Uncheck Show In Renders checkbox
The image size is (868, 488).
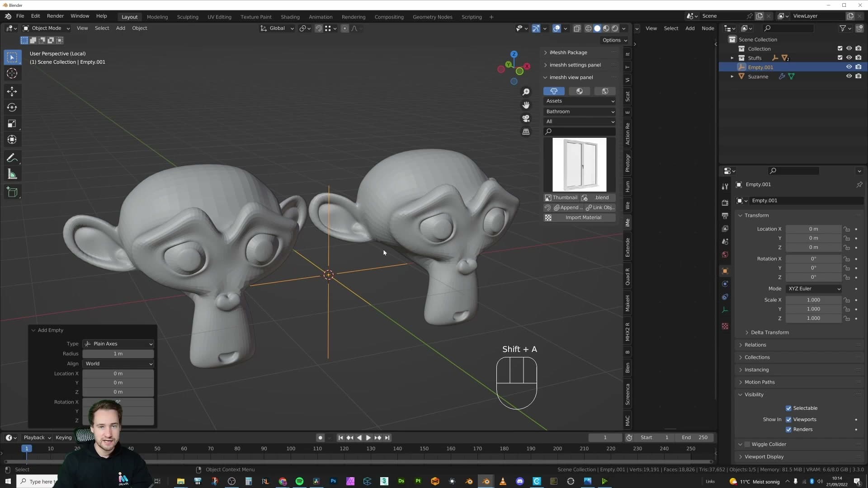[x=788, y=430]
